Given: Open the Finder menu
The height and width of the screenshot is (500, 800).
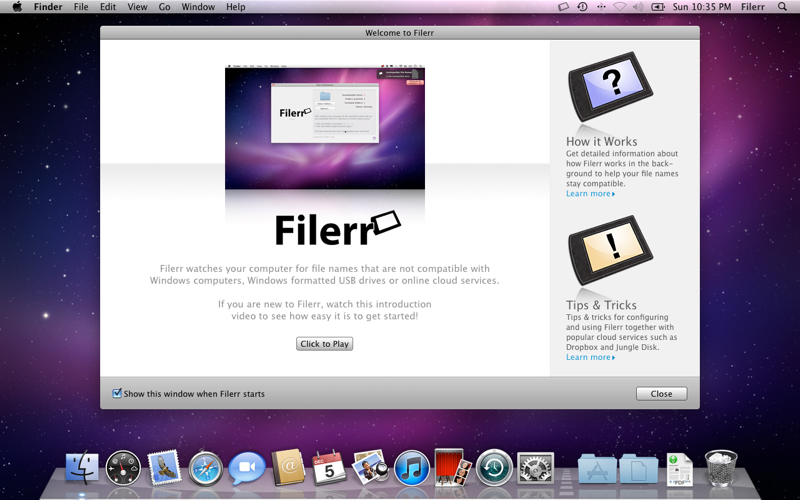Looking at the screenshot, I should [48, 7].
